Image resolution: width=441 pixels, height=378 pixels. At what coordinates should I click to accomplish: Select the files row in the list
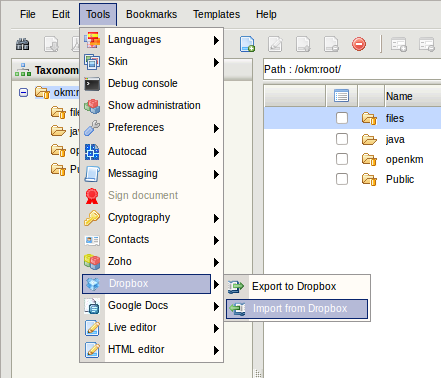coord(352,118)
